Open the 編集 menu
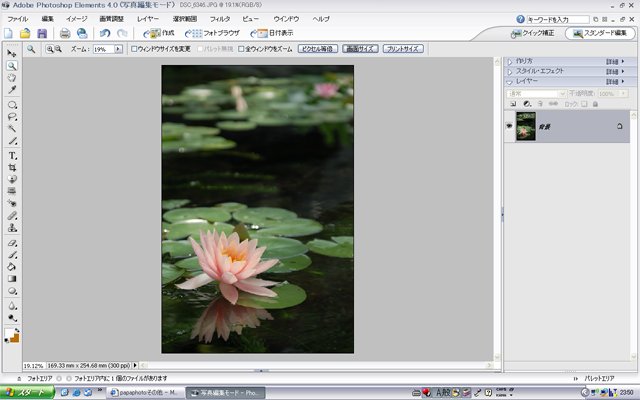 [47, 19]
